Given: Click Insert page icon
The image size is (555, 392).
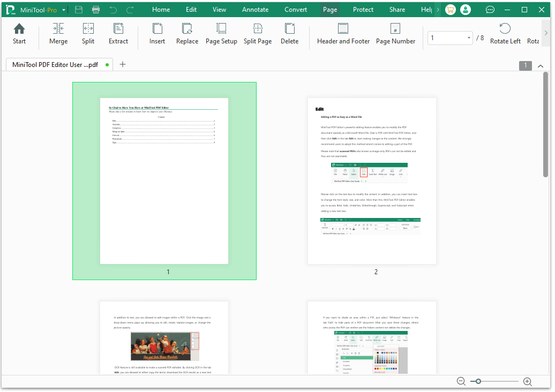Looking at the screenshot, I should point(157,29).
